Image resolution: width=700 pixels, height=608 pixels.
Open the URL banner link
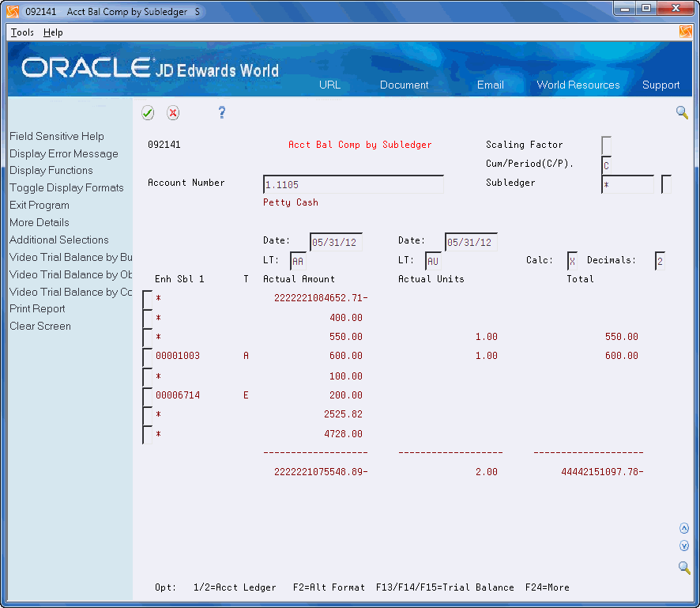tap(329, 85)
